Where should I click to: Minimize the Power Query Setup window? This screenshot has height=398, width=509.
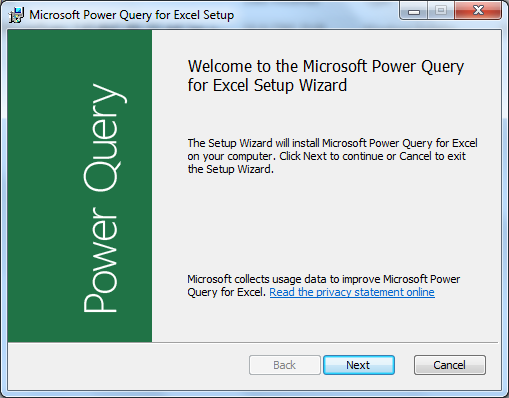point(414,12)
